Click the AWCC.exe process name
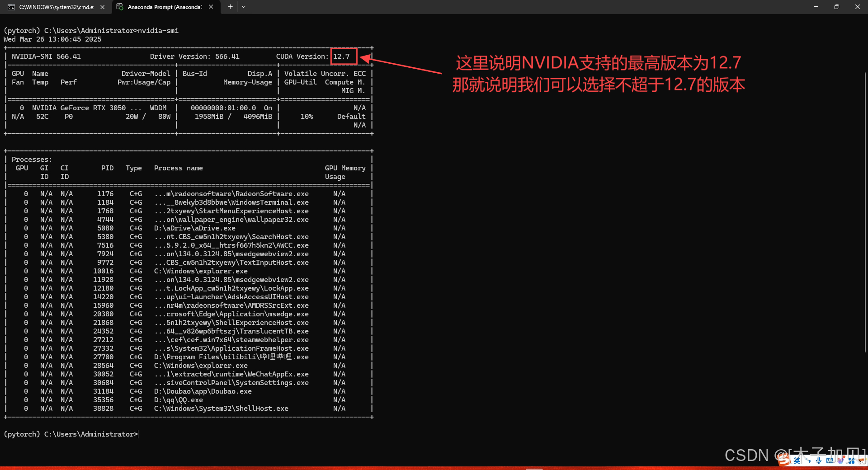This screenshot has width=868, height=470. coord(231,245)
